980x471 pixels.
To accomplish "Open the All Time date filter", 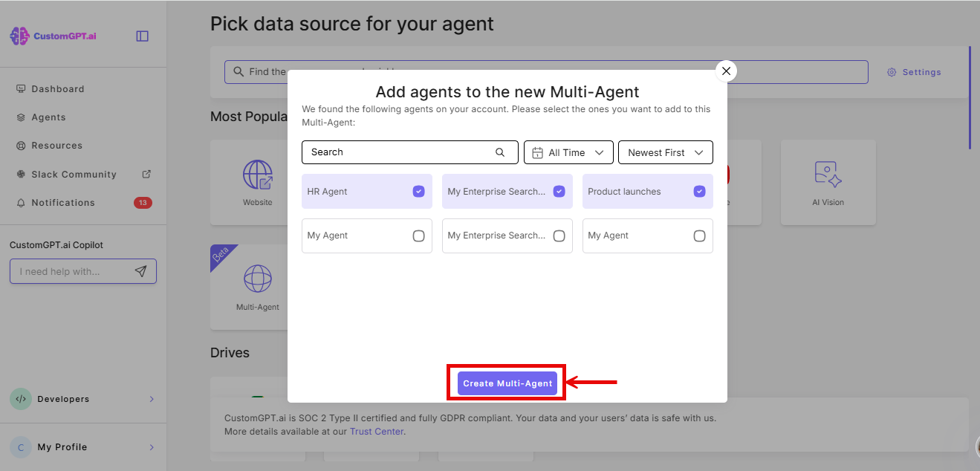I will 568,152.
